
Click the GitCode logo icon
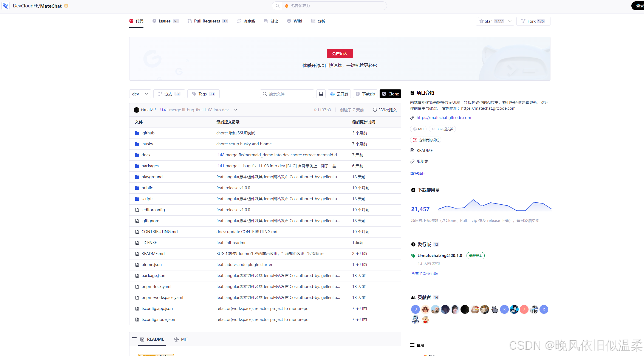pos(5,6)
